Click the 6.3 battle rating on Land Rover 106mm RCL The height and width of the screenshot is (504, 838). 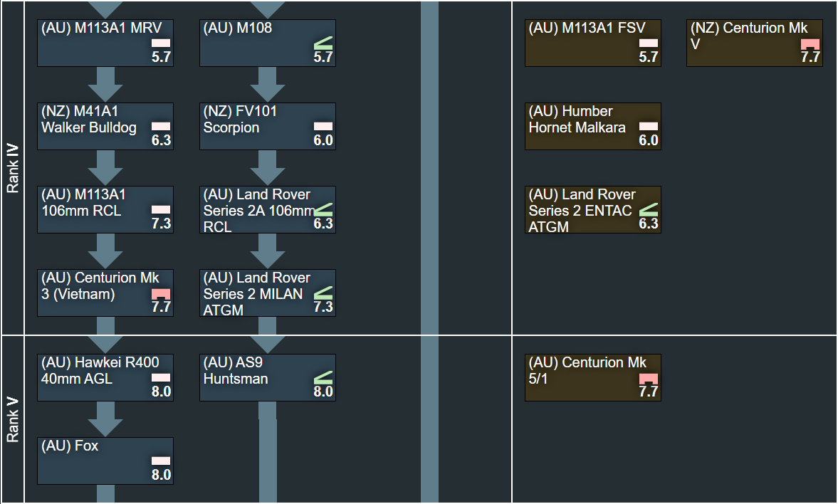coord(323,224)
